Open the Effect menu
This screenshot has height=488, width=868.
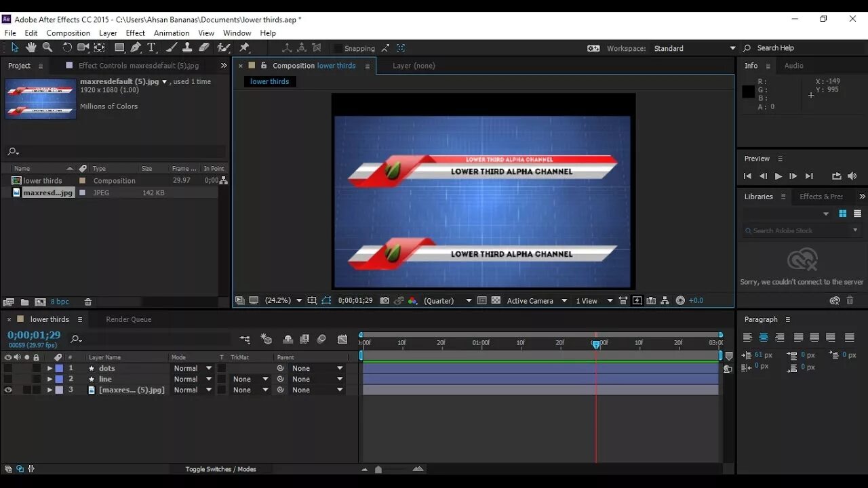tap(135, 33)
